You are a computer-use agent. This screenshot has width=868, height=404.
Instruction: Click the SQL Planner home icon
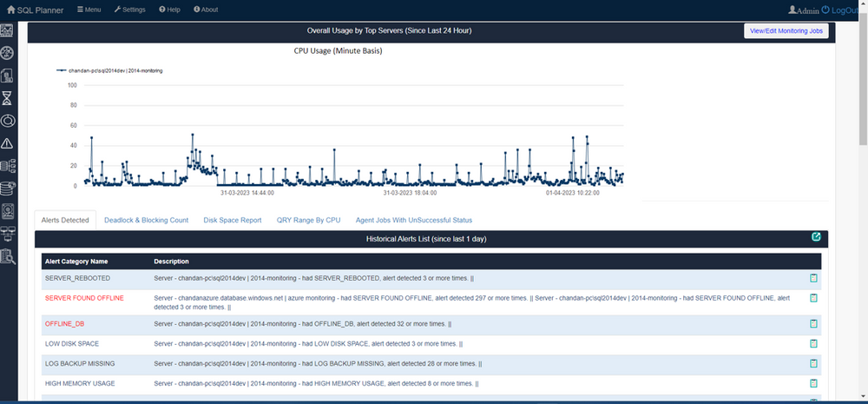pos(11,10)
